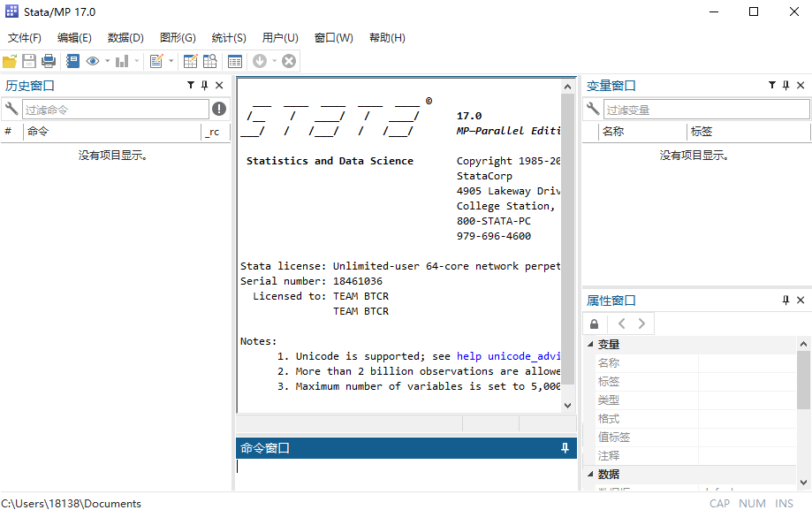Pin the 命令窗口 panel
Image resolution: width=812 pixels, height=510 pixels.
(565, 448)
